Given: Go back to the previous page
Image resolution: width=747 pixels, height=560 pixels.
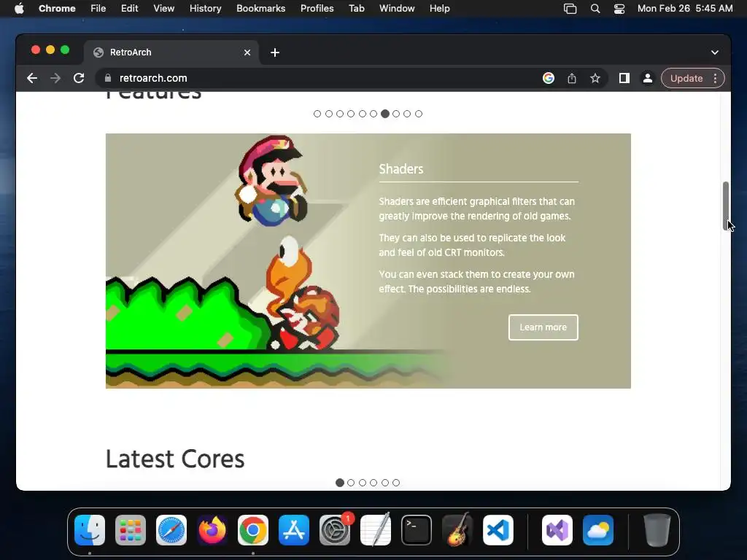Looking at the screenshot, I should point(32,78).
